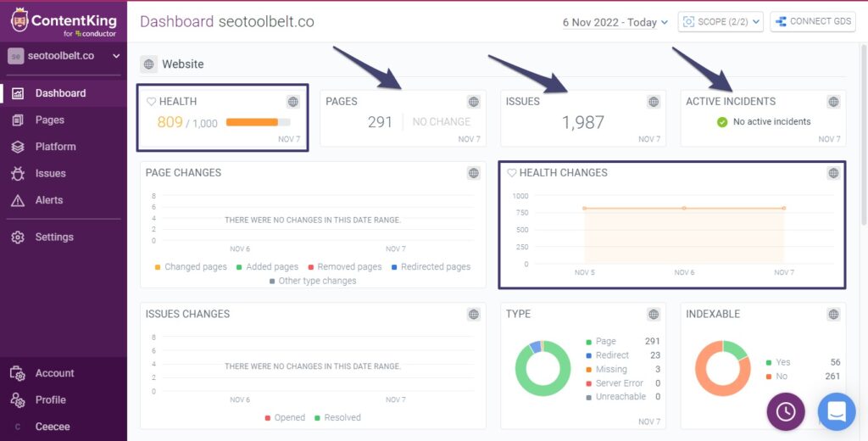This screenshot has height=441, width=868.
Task: Click the Dashboard chart icon in sidebar
Action: (18, 93)
